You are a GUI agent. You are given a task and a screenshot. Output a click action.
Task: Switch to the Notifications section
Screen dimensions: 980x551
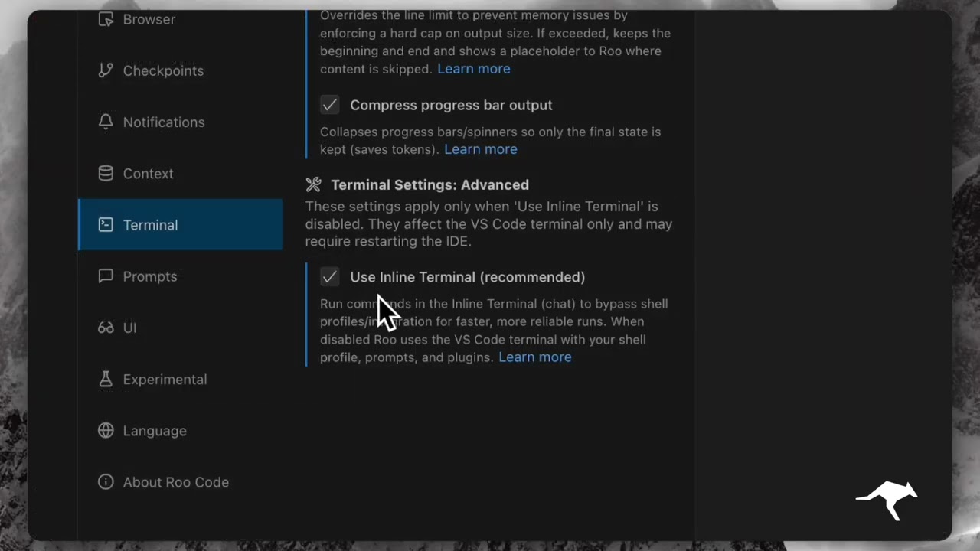click(x=180, y=122)
